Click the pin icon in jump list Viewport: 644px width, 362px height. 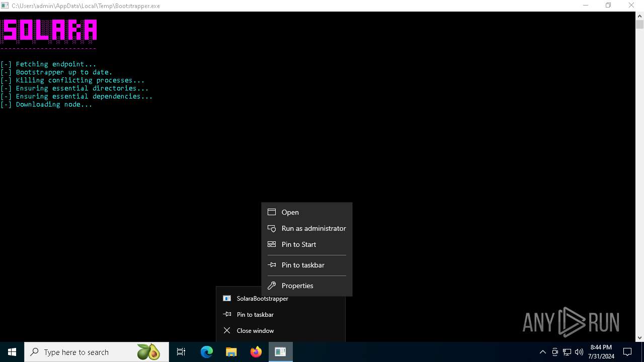click(227, 314)
